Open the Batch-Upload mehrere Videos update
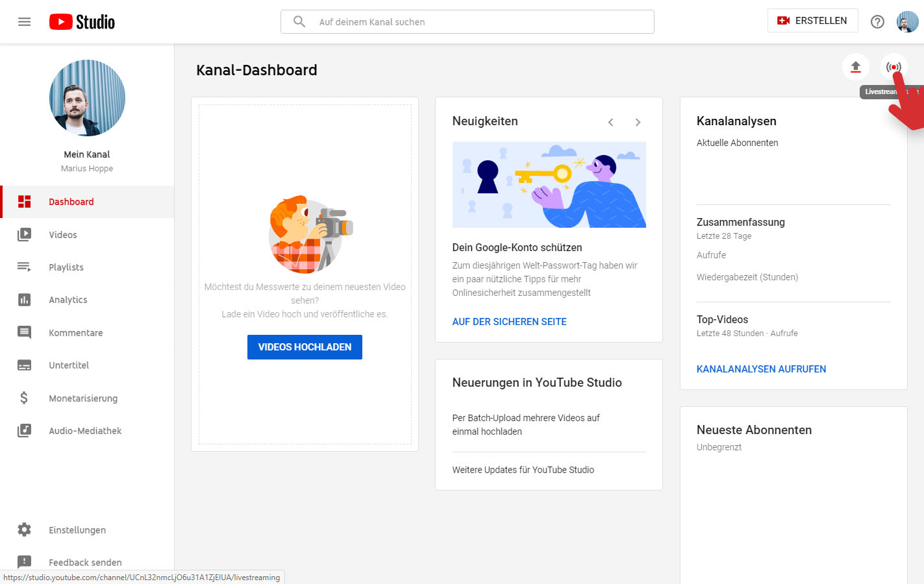This screenshot has height=584, width=924. point(526,424)
